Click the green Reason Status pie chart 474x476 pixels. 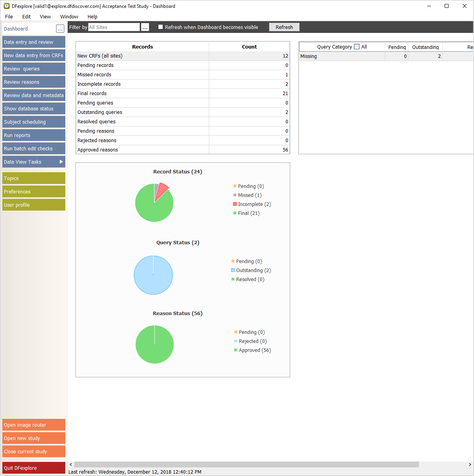(x=154, y=344)
